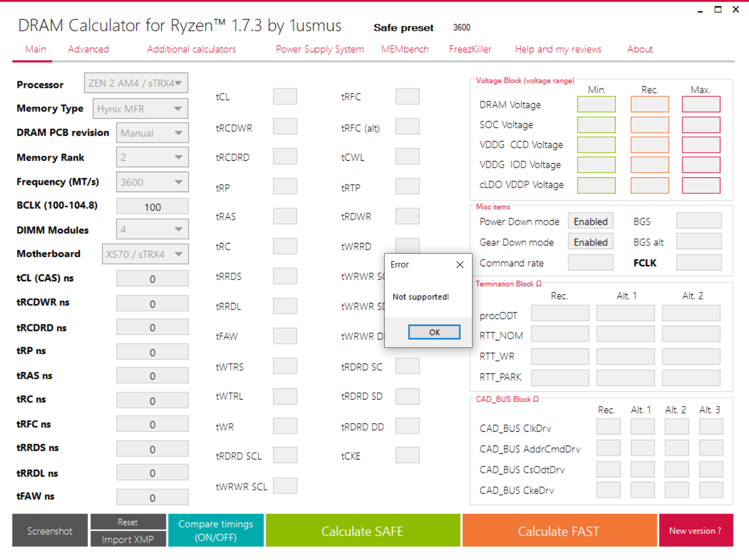
Task: Click the tWTRL timing value box
Action: click(x=285, y=396)
